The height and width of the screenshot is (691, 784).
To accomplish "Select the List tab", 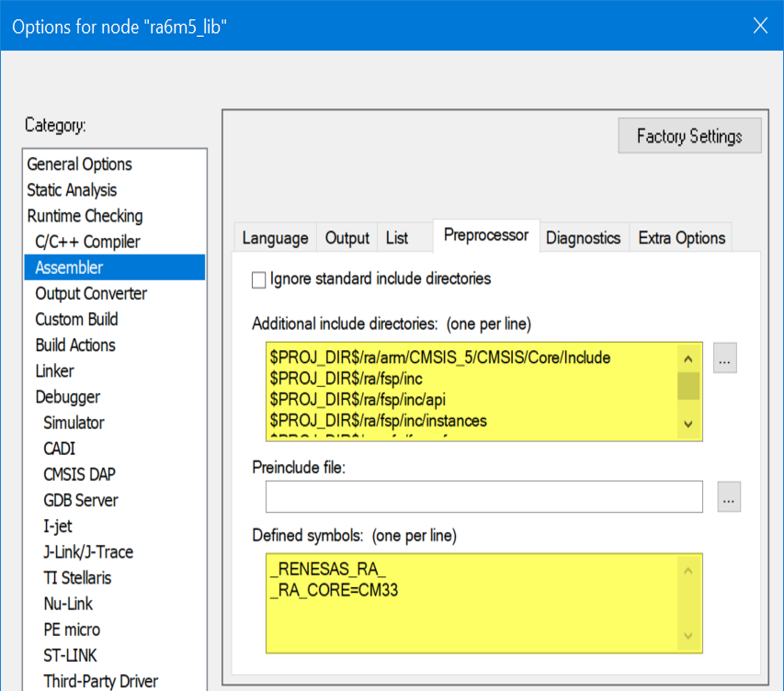I will [397, 238].
